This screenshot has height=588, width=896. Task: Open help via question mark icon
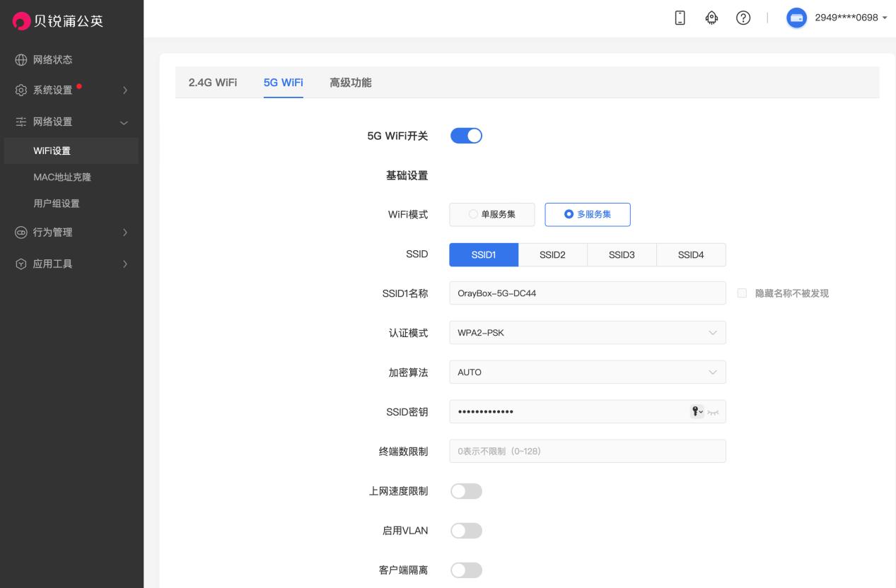[x=743, y=18]
